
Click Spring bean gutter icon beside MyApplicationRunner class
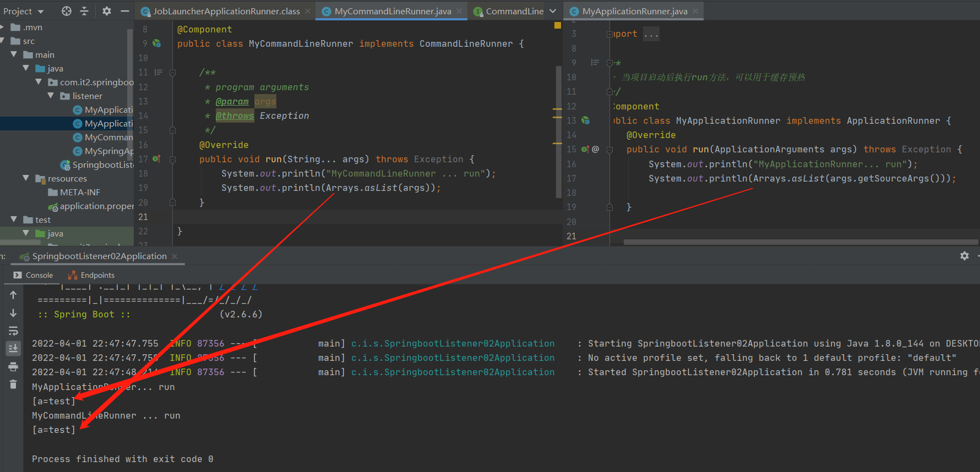[x=586, y=120]
